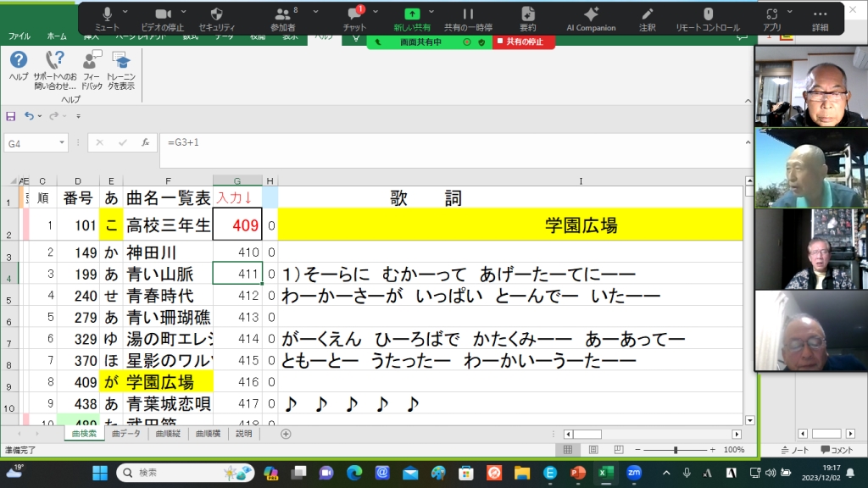Click the Excel Help (ヘルプ) icon

pyautogui.click(x=19, y=66)
